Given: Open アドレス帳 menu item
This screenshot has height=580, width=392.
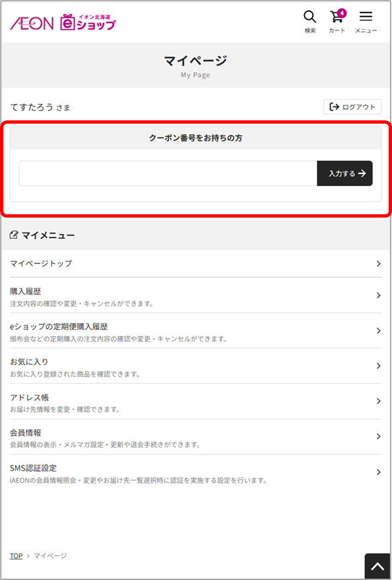Looking at the screenshot, I should (x=195, y=401).
